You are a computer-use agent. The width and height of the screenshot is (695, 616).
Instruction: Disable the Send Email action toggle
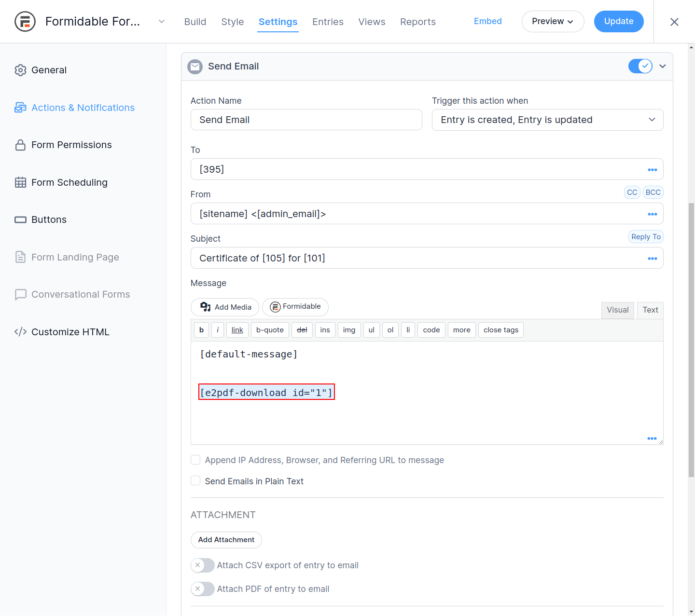640,66
